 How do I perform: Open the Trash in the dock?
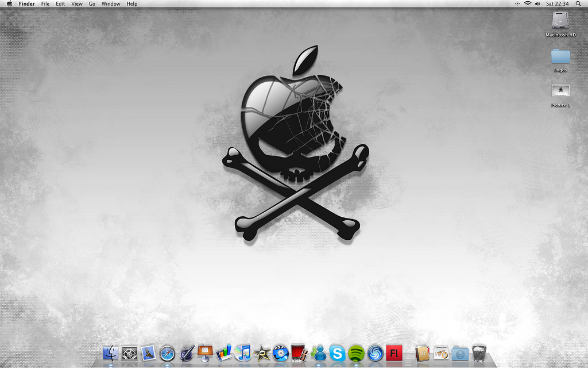coord(479,354)
